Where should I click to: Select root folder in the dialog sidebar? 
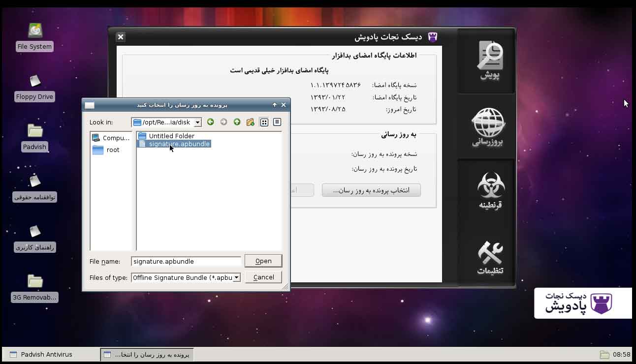click(107, 150)
